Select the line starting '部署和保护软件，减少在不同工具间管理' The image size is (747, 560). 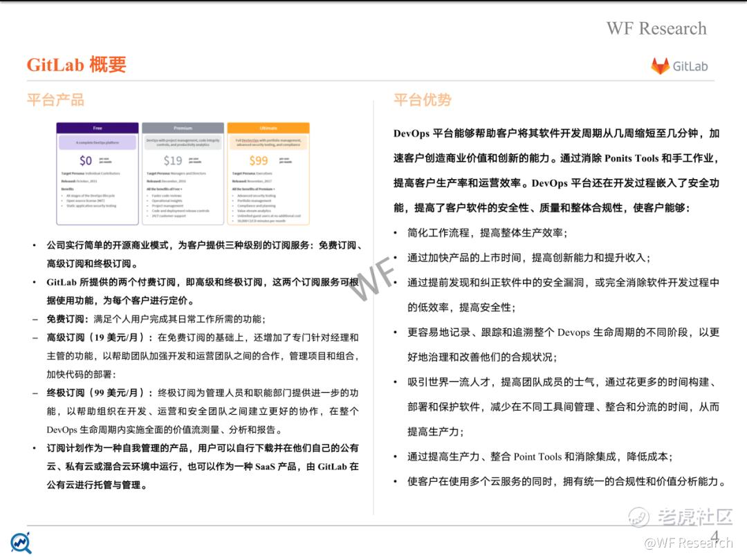564,407
